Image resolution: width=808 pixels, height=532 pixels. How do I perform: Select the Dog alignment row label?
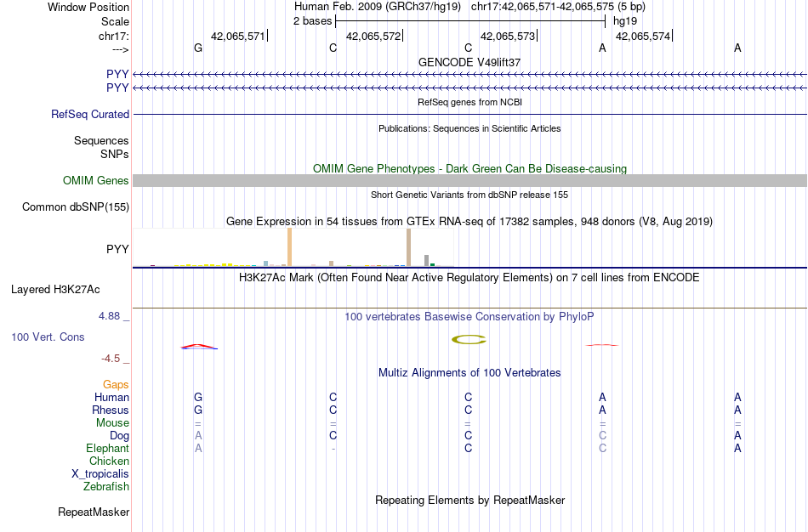(120, 436)
